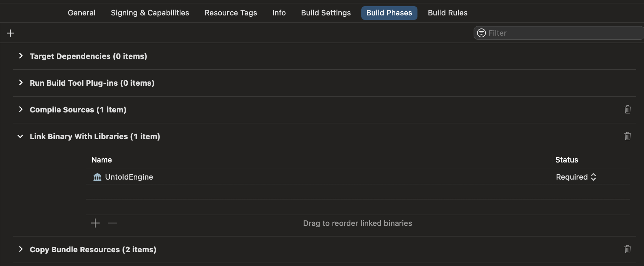Add a library with the plus button
This screenshot has height=266, width=644.
(x=95, y=223)
